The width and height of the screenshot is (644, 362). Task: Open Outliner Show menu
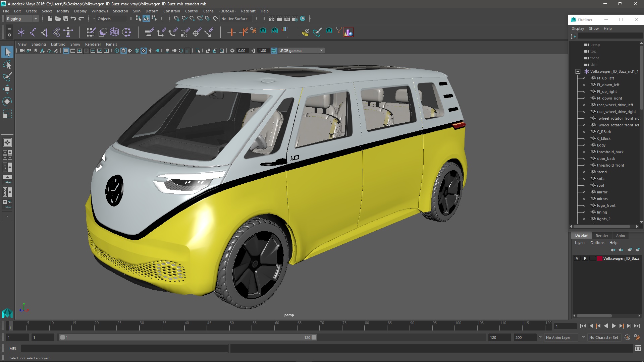pyautogui.click(x=594, y=28)
